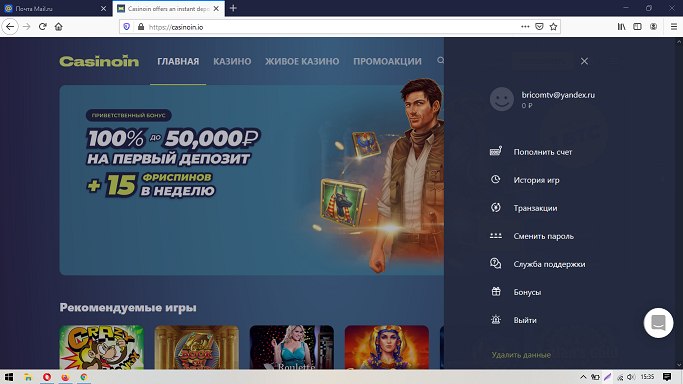Open Firefox page actions three-dots menu
This screenshot has height=384, width=683.
tap(525, 27)
